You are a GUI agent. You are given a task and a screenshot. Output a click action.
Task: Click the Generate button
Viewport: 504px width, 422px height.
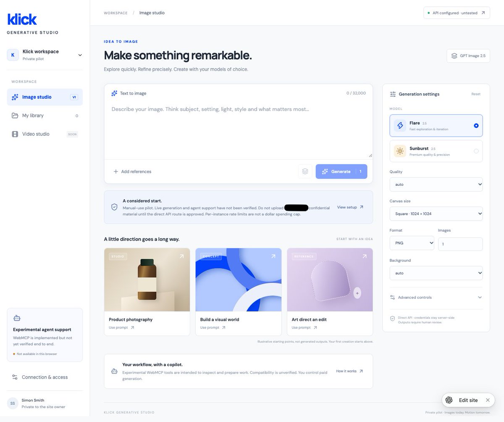341,171
